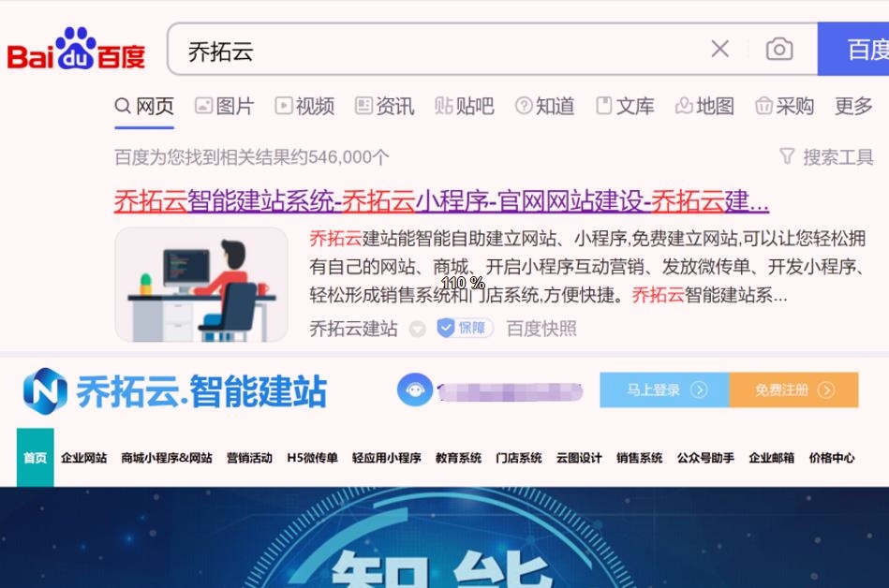Open the 地图 tab
The image size is (889, 588).
click(704, 106)
